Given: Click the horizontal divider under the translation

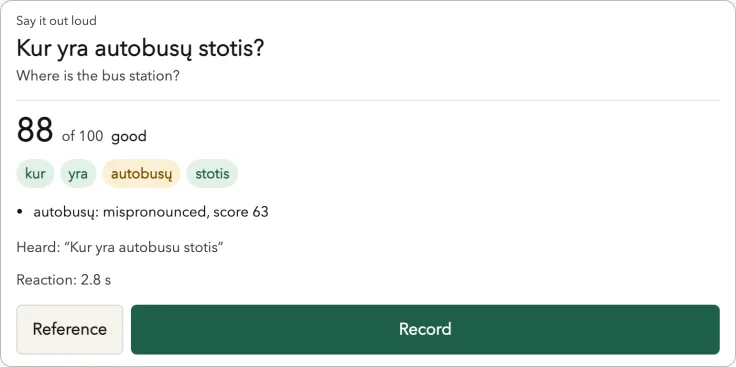Looking at the screenshot, I should coord(368,100).
